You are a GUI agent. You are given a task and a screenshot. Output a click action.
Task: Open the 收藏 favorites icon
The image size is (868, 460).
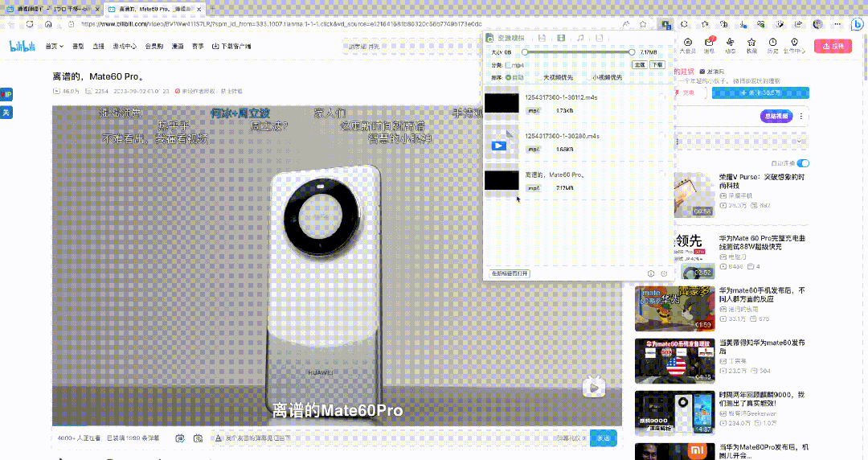pyautogui.click(x=751, y=46)
